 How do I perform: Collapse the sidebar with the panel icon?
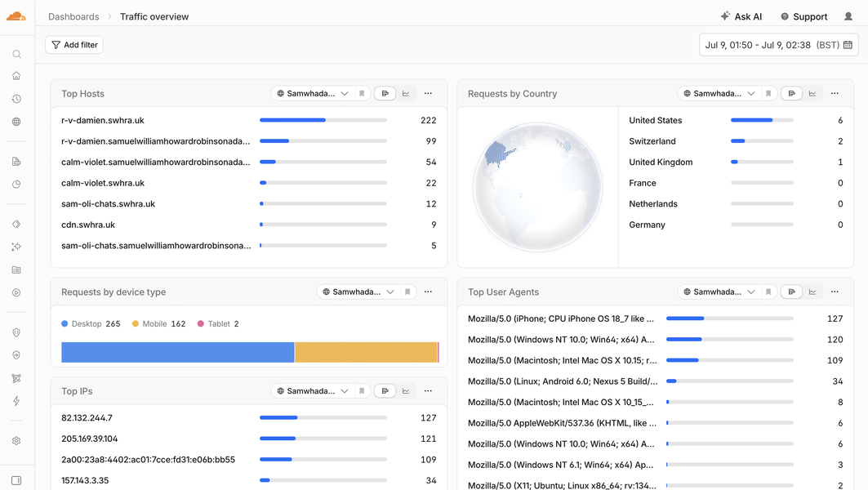(16, 480)
